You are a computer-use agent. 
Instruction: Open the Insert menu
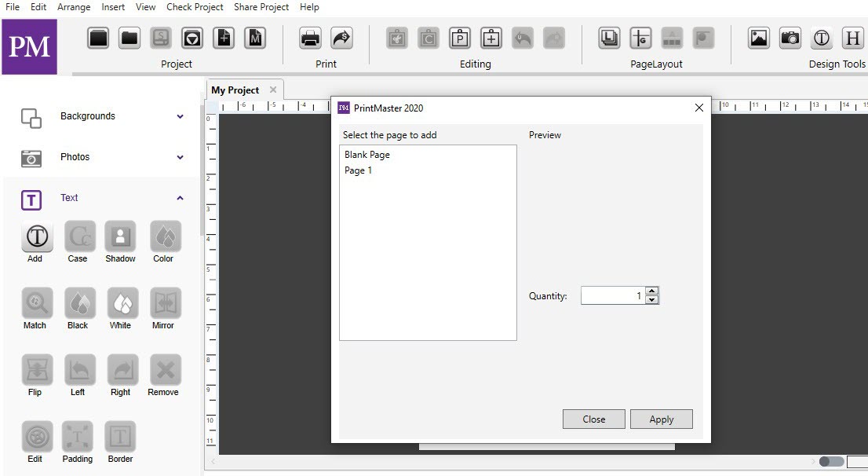(x=113, y=7)
